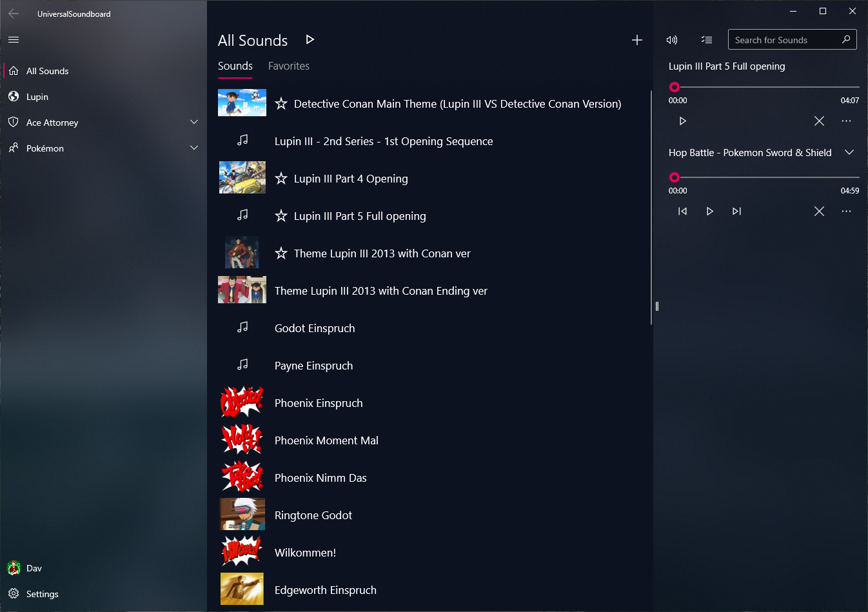Screen dimensions: 868x612
Task: Click the Hop Battle player progress slider
Action: click(764, 177)
